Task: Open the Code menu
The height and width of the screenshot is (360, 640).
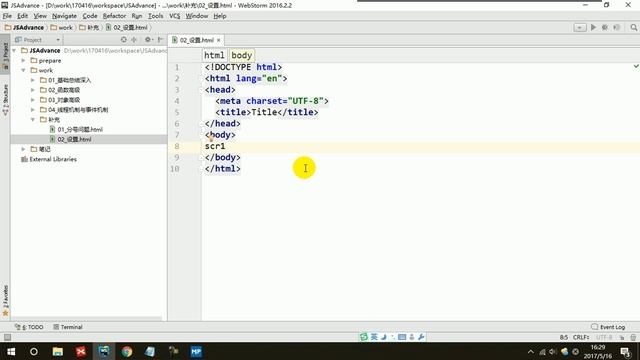Action: coord(90,16)
